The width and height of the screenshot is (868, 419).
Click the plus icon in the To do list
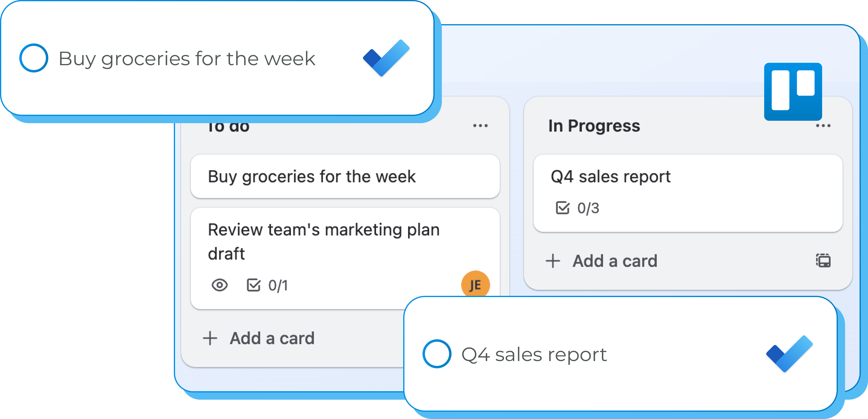click(210, 338)
